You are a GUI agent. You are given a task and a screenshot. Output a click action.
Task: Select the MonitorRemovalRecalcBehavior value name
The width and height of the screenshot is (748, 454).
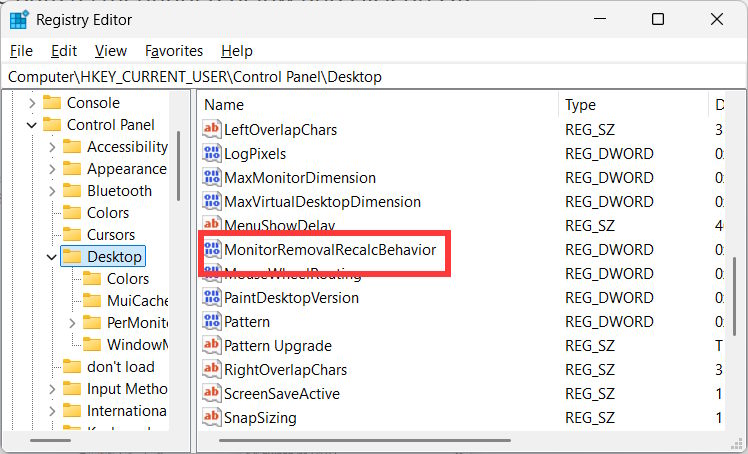pos(330,249)
